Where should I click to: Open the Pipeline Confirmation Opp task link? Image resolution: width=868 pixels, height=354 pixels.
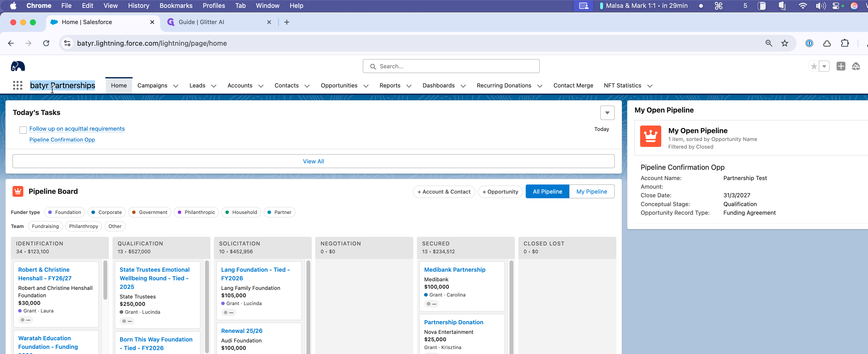click(62, 140)
